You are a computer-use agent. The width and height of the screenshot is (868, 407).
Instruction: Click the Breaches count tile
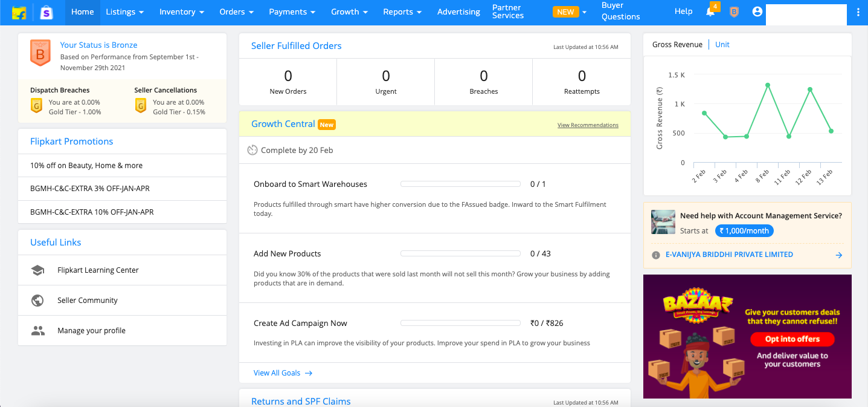[484, 82]
